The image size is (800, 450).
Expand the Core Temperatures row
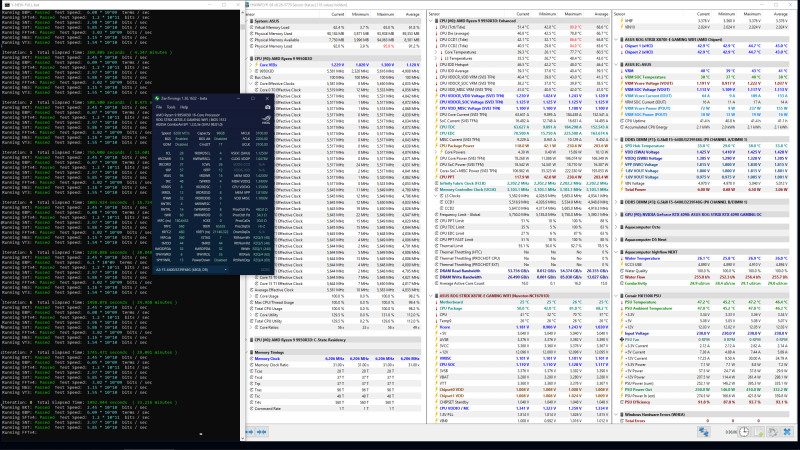436,52
